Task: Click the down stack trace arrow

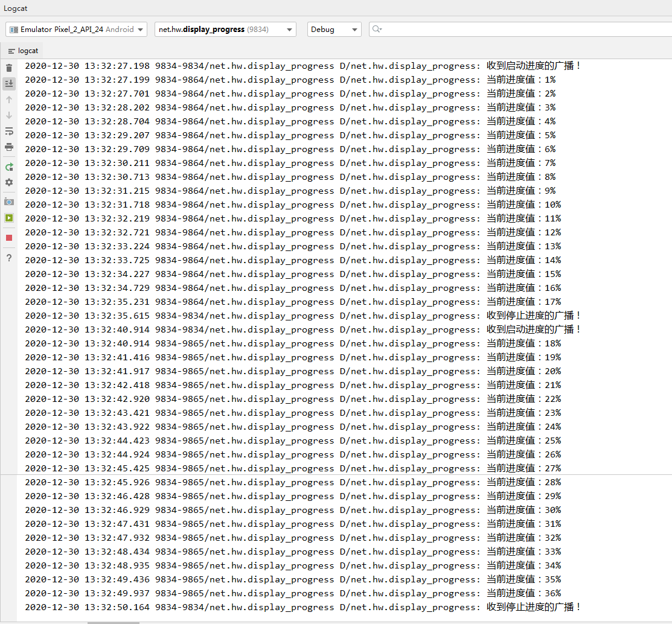Action: [x=9, y=116]
